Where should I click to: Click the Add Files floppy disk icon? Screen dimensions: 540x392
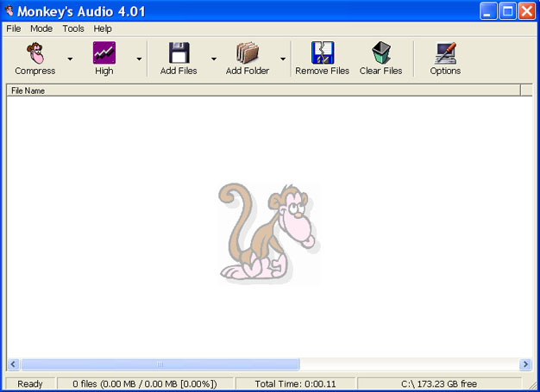[179, 53]
